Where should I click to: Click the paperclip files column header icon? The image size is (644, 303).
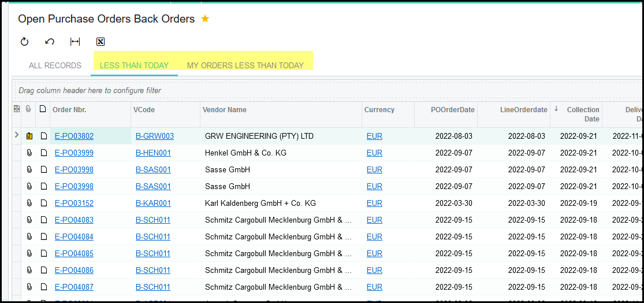point(28,109)
